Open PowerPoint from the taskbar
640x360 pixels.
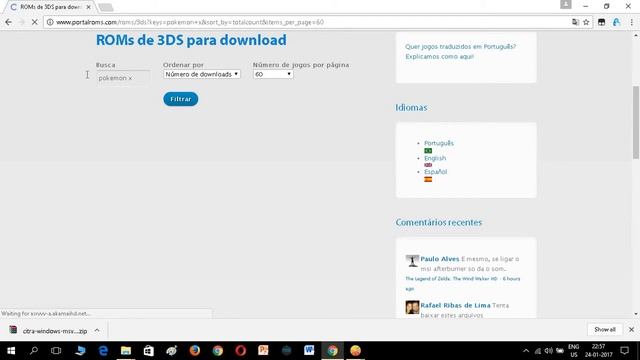263,351
